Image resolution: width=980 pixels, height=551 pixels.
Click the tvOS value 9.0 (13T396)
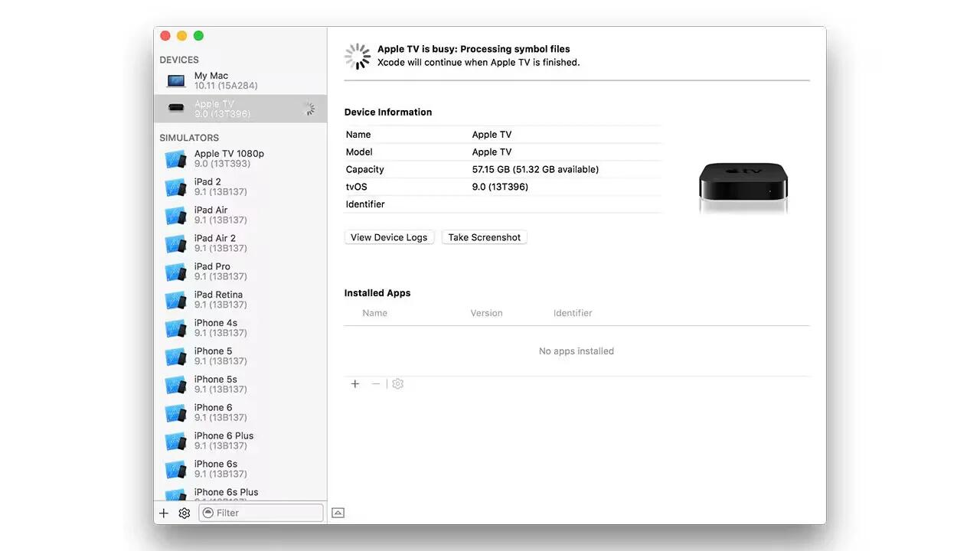tap(500, 187)
